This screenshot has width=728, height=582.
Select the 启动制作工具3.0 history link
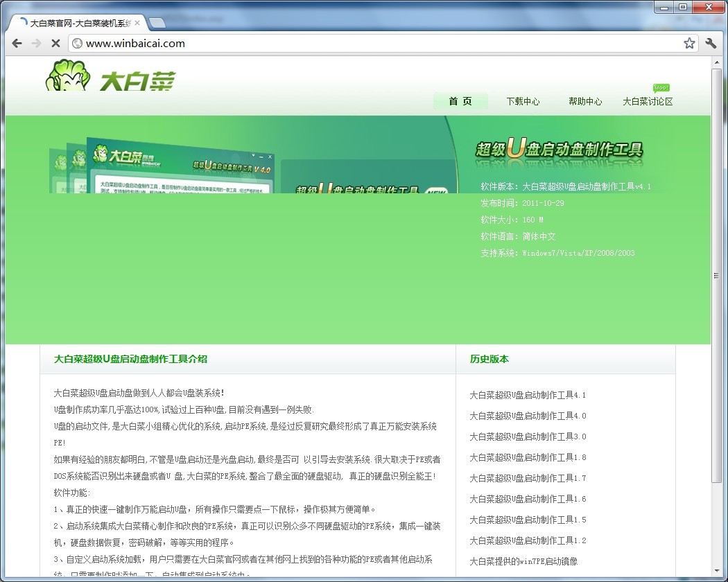(528, 436)
